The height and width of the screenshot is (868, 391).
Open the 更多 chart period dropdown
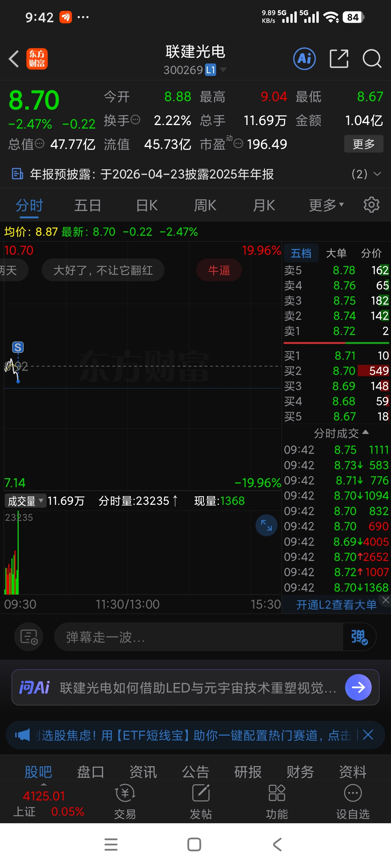pyautogui.click(x=326, y=205)
